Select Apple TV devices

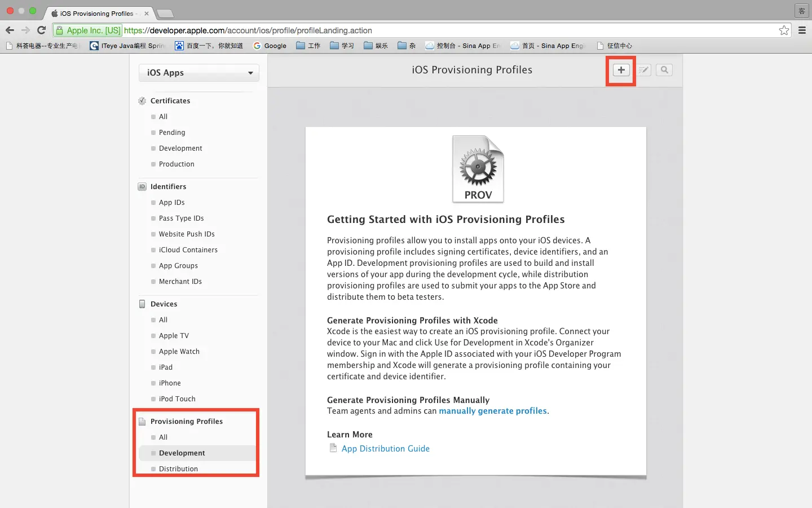pyautogui.click(x=174, y=336)
